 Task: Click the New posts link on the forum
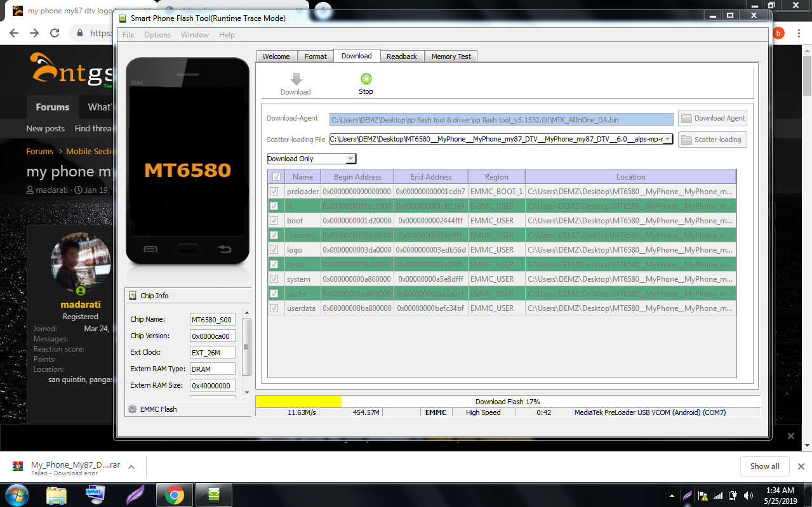click(45, 128)
